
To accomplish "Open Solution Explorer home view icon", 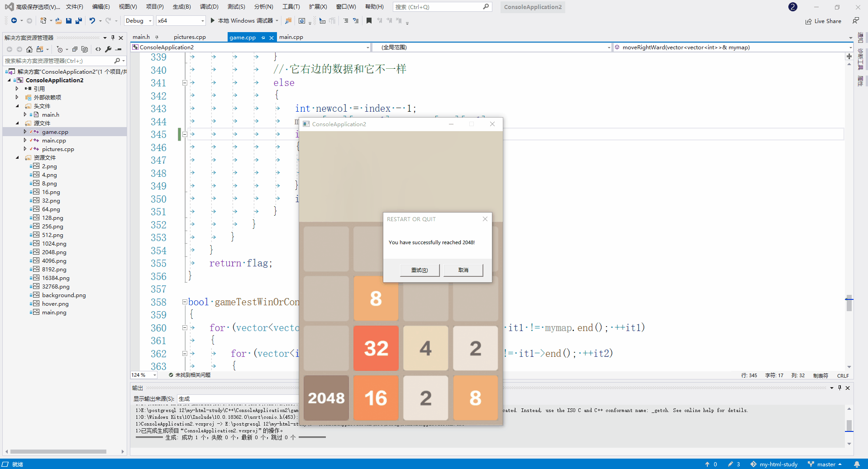I will (30, 50).
